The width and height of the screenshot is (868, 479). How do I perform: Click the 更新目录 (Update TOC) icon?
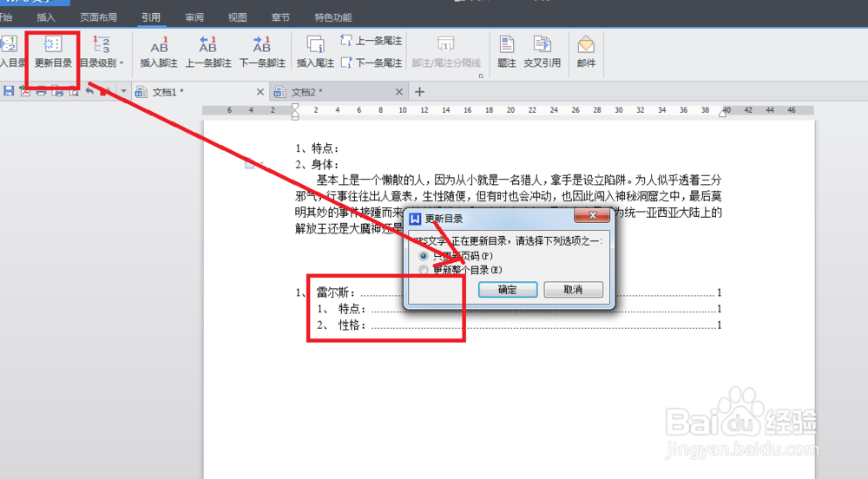click(53, 44)
